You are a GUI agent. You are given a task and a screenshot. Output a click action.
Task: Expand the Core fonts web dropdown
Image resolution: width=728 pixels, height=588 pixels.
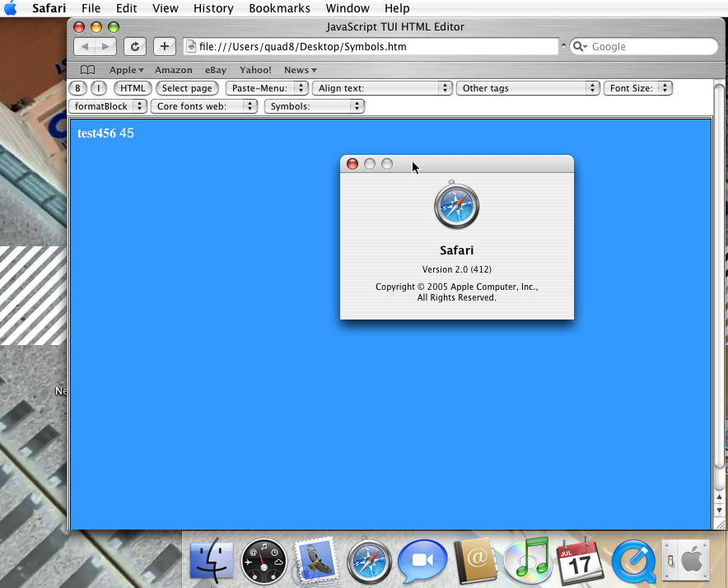(203, 106)
